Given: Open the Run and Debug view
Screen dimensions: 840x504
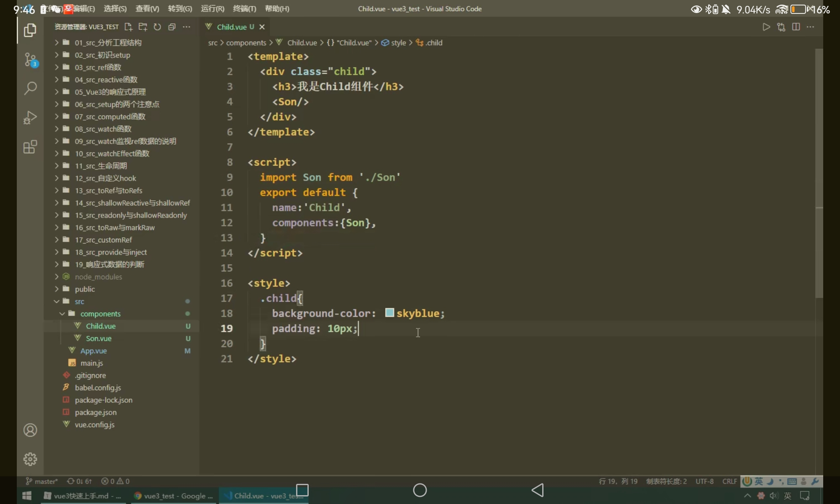Looking at the screenshot, I should 30,118.
